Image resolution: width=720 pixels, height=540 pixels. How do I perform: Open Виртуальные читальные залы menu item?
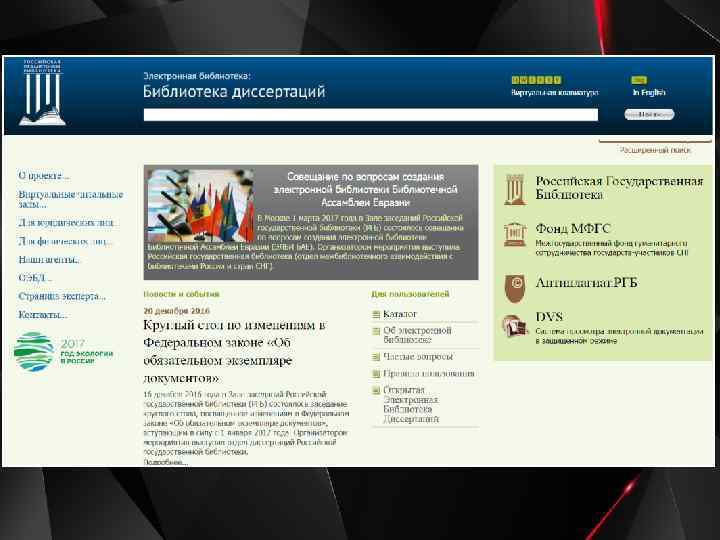[x=71, y=199]
